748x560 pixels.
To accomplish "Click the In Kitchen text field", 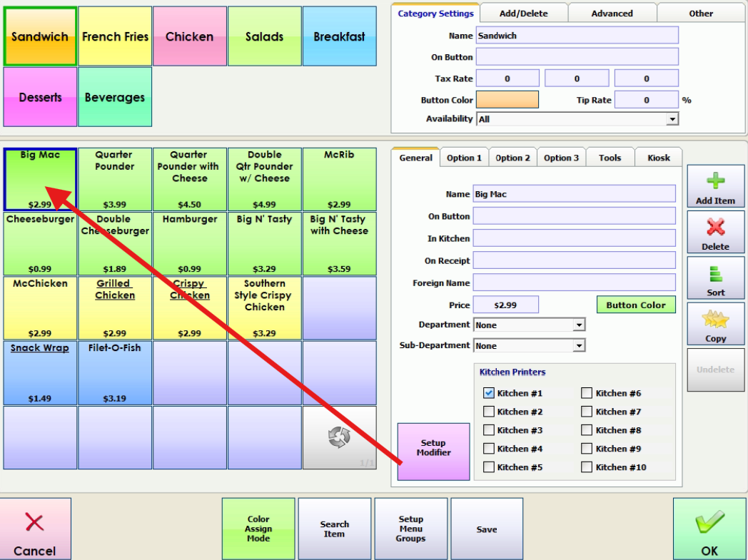I will 575,238.
